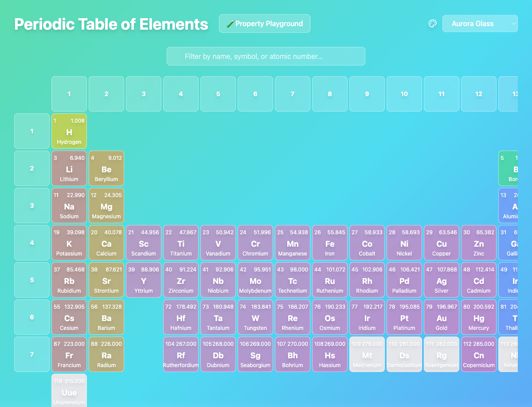
Task: Open the Property Playground
Action: 265,24
